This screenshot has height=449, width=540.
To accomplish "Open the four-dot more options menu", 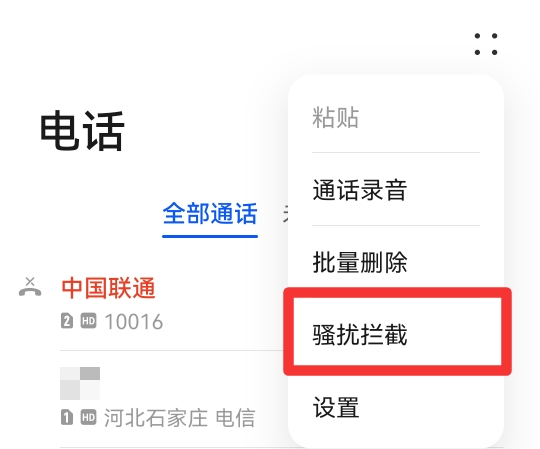I will pos(486,44).
